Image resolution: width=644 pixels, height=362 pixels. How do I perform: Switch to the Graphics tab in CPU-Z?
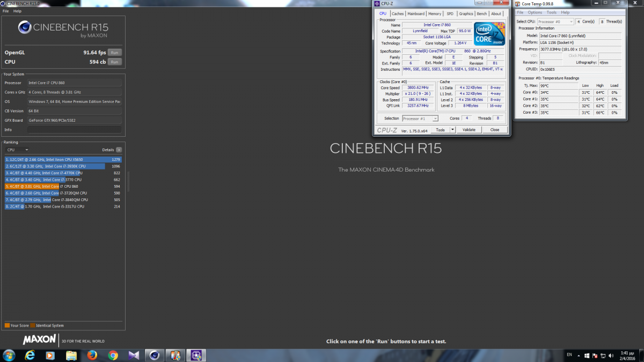click(466, 14)
